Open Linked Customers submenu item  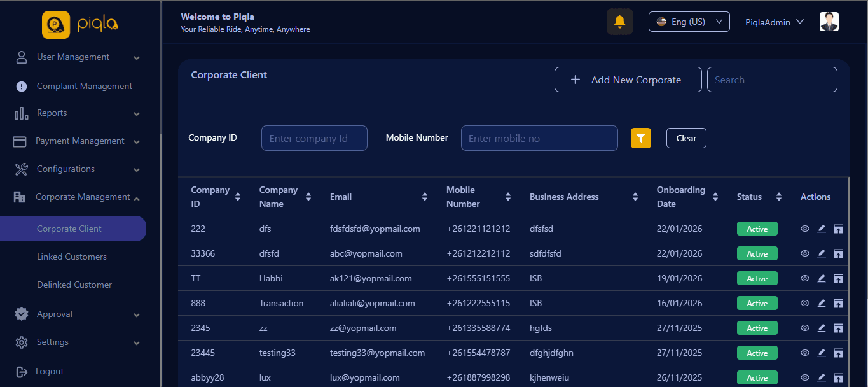point(72,257)
